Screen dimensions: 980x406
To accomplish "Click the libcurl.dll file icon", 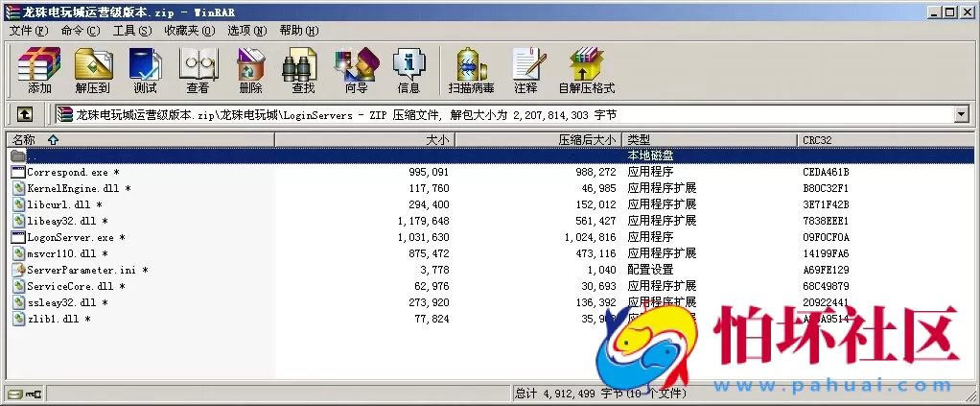I will tap(19, 204).
